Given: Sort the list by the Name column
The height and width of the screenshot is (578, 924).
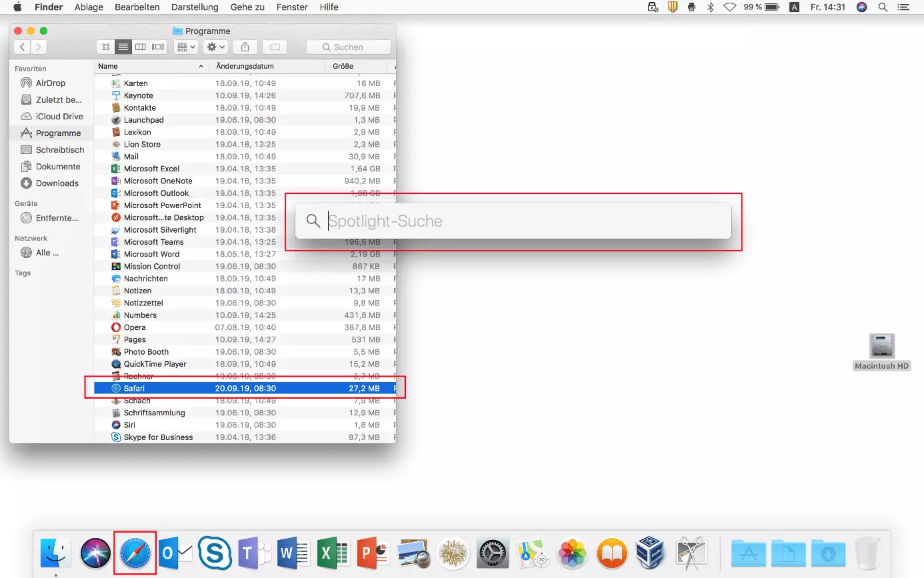Looking at the screenshot, I should (151, 66).
